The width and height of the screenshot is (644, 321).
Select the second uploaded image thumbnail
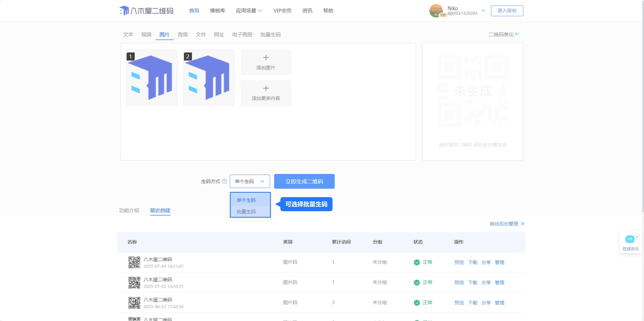tap(209, 78)
